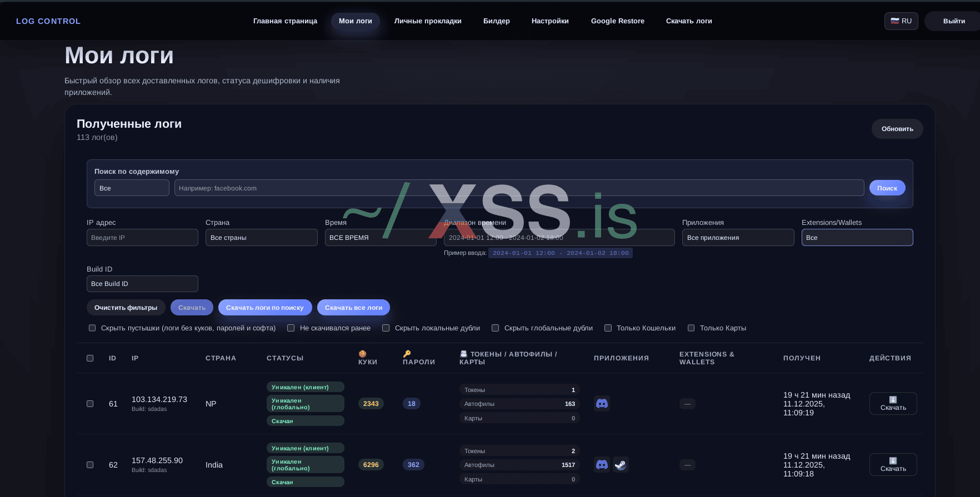Image resolution: width=980 pixels, height=497 pixels.
Task: Click the password count 362 badge
Action: tap(413, 465)
